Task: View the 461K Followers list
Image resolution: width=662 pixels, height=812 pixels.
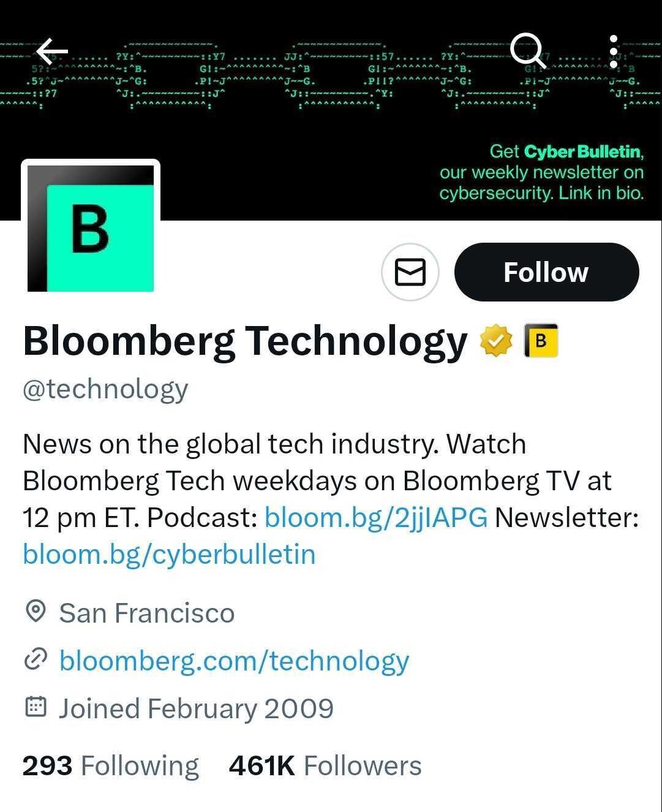Action: 323,765
